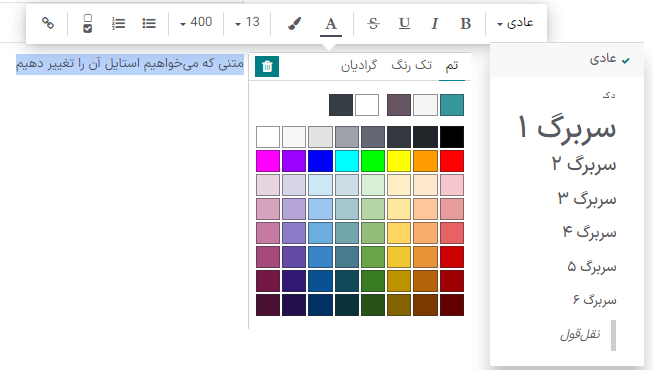Pick the bright red swatch
Viewport: 653px width, 370px height.
452,161
